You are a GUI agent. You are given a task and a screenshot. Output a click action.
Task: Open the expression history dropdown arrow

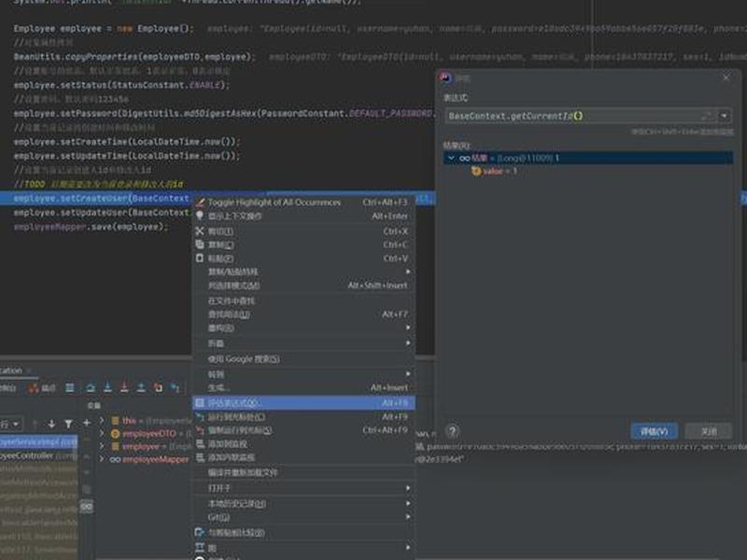pos(725,116)
